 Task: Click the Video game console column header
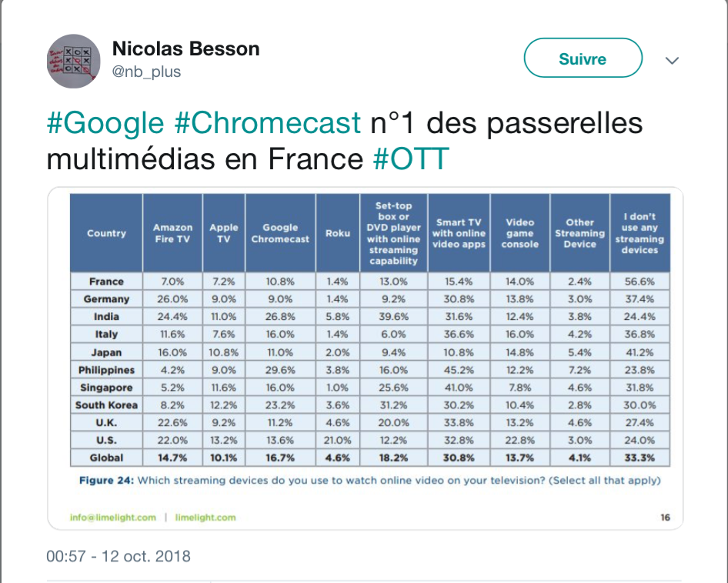click(519, 233)
